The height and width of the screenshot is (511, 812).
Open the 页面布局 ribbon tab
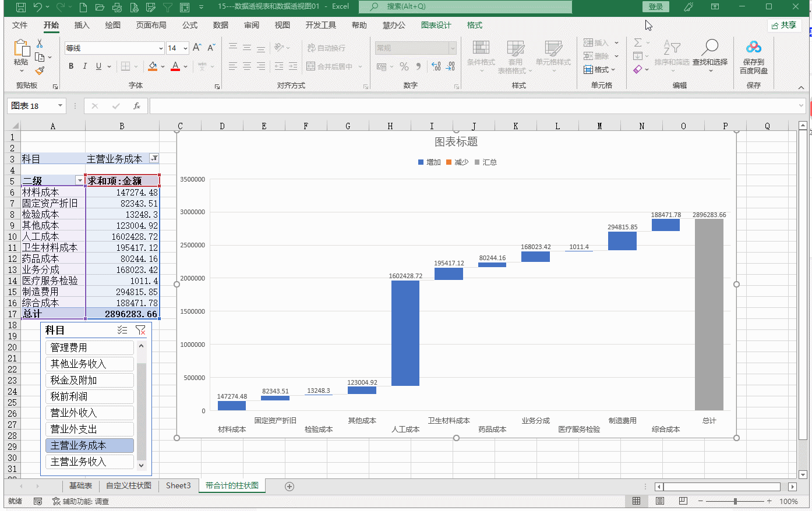pos(151,25)
